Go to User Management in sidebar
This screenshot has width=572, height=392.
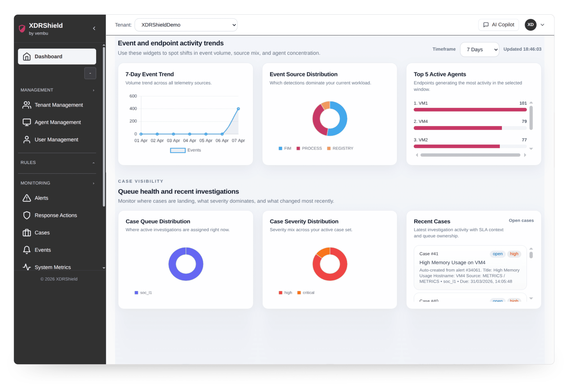pos(56,140)
